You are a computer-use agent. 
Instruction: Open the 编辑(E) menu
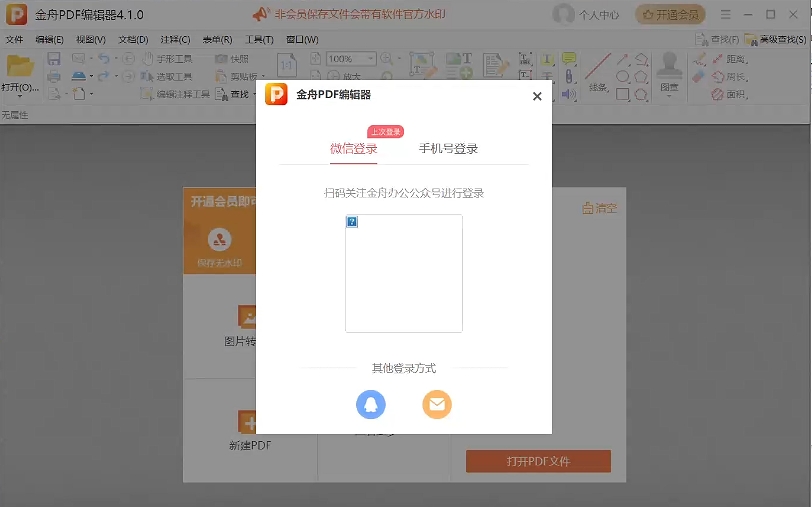point(49,39)
